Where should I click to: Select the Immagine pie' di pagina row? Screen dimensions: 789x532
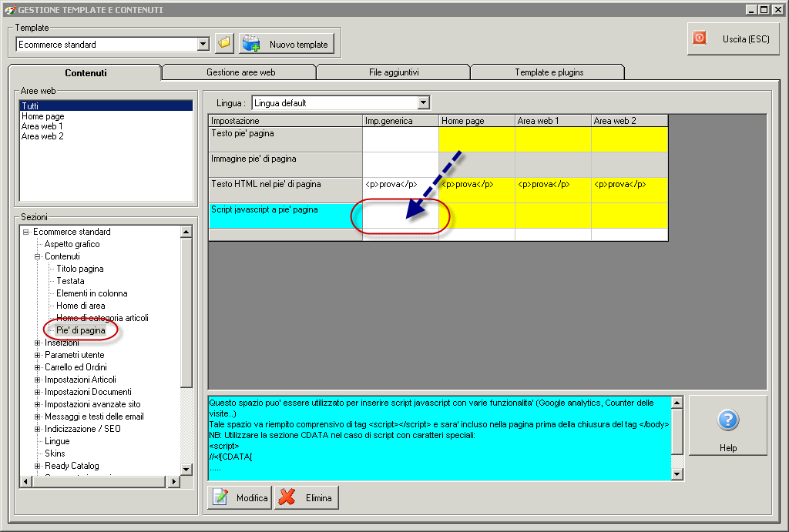coord(285,165)
